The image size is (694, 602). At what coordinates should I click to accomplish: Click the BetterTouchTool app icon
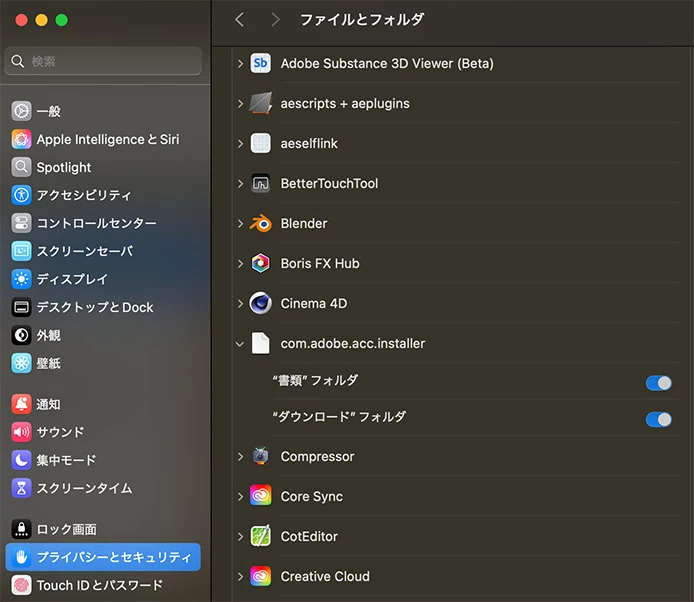(260, 183)
